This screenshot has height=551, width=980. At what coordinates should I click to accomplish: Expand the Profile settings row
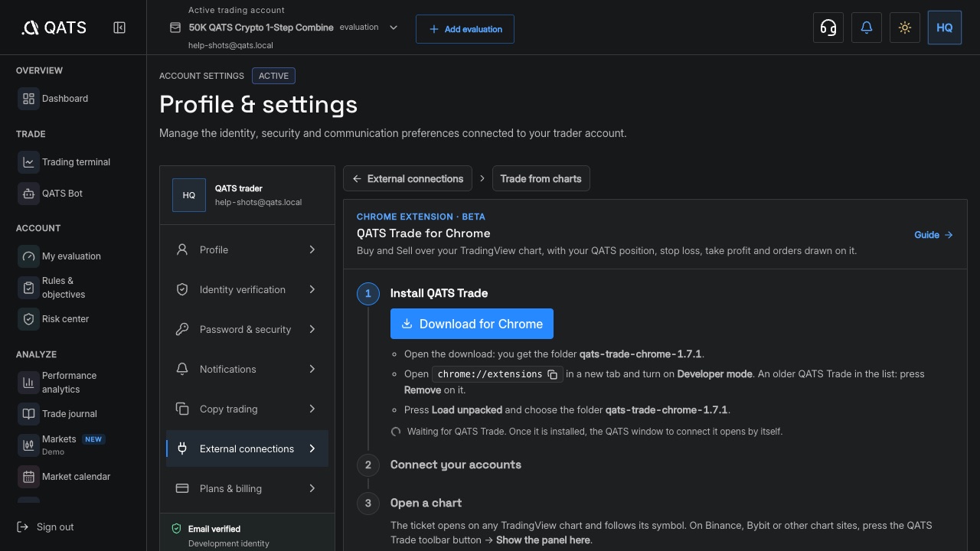(x=247, y=249)
